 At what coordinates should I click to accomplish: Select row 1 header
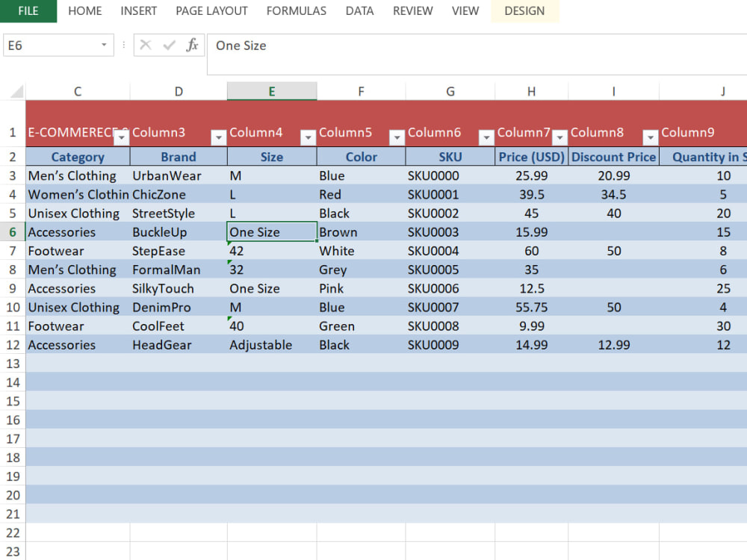(x=13, y=124)
